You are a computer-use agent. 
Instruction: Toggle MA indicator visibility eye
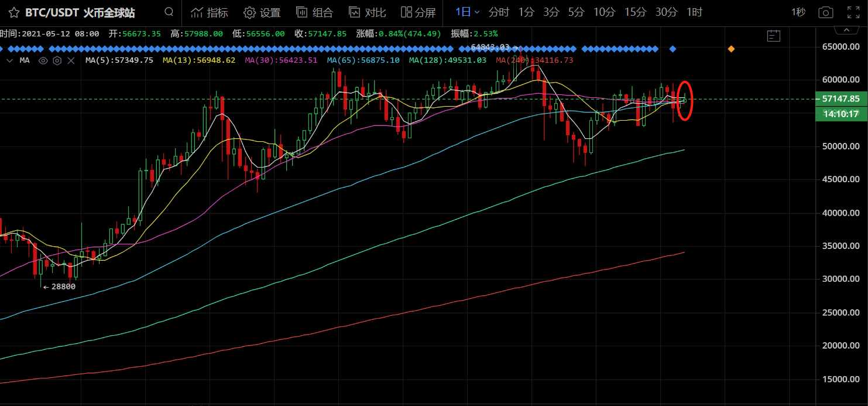coord(43,60)
